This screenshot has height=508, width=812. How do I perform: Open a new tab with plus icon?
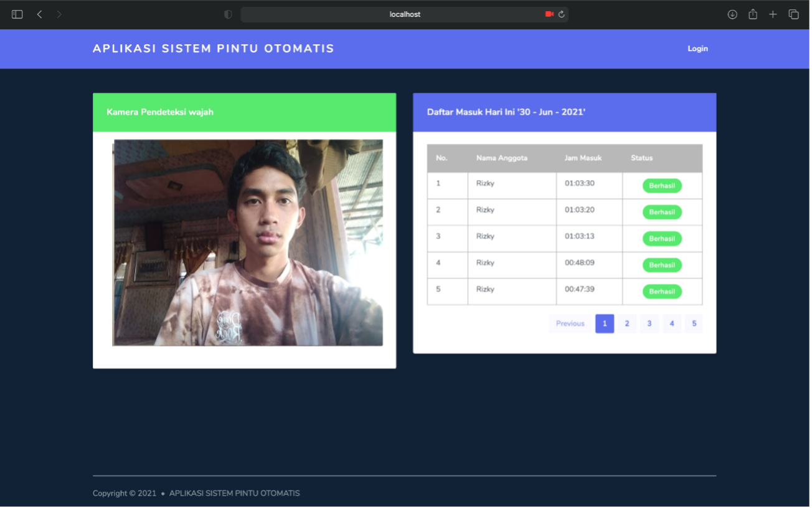pyautogui.click(x=773, y=14)
